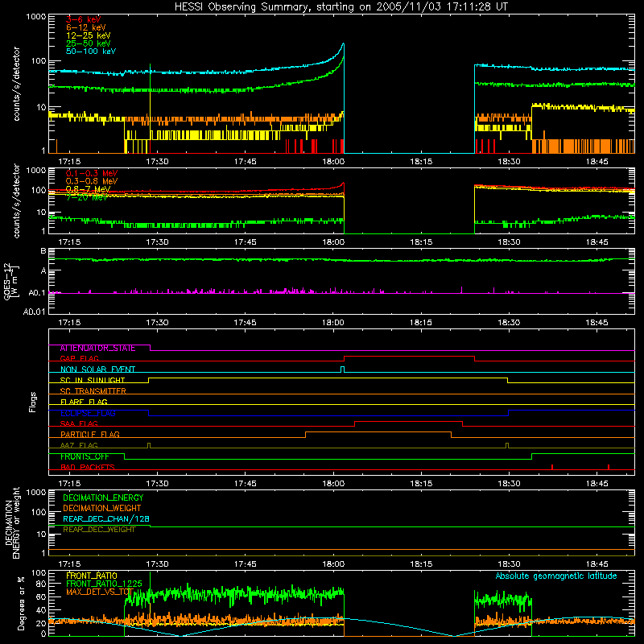Click the FRONT_RATIO_1225 legend label
Screen dimensions: 644x644
[x=104, y=584]
